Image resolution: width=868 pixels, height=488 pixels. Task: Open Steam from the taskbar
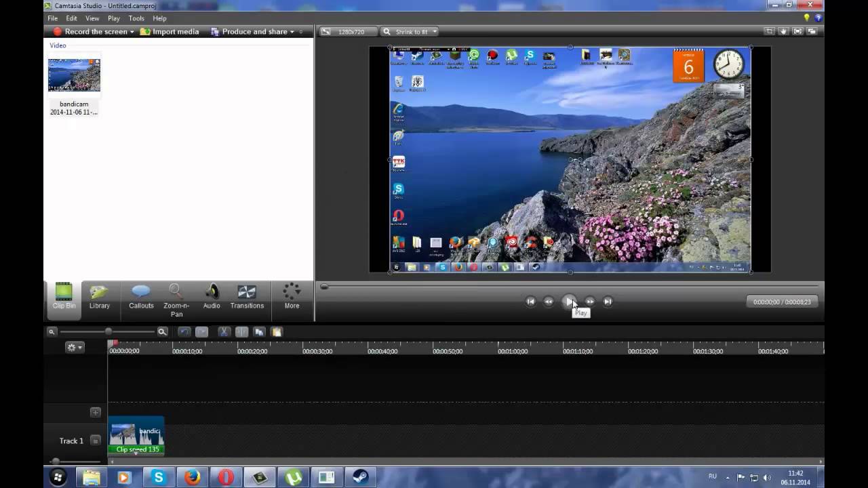[x=360, y=478]
